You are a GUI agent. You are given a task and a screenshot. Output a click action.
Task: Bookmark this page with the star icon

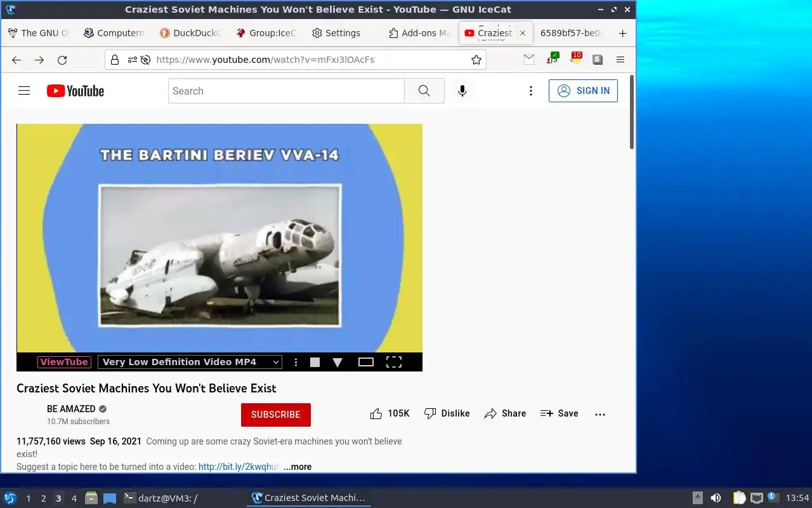click(x=476, y=60)
